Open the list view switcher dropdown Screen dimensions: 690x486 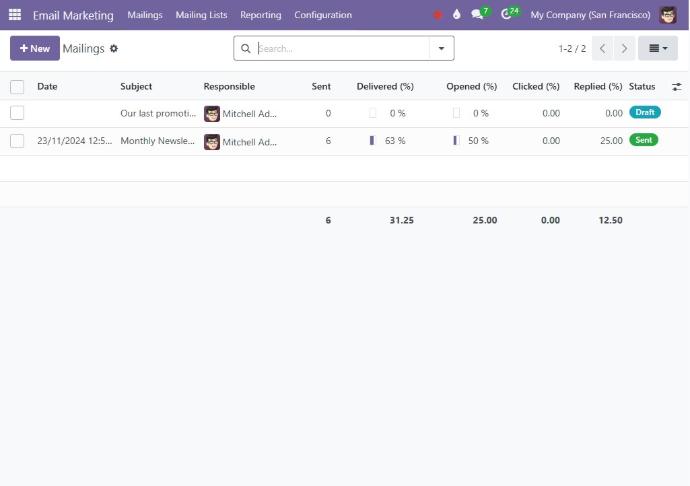point(657,49)
